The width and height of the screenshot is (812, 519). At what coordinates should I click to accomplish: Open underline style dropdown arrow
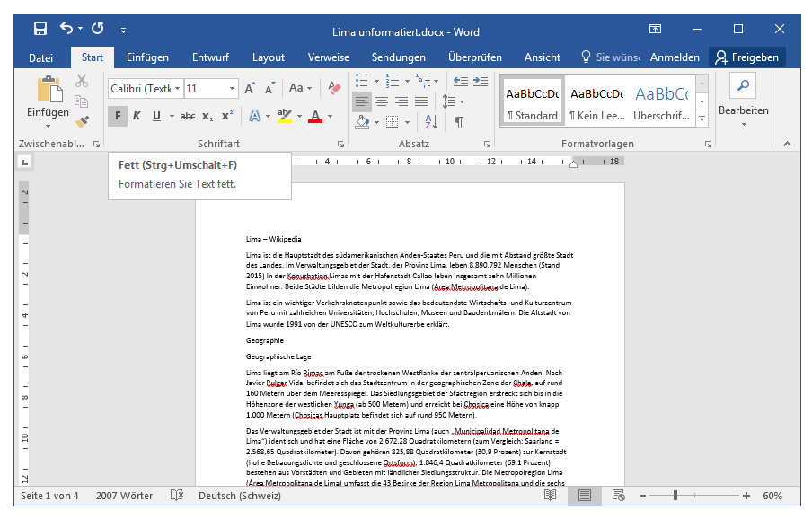pyautogui.click(x=172, y=117)
